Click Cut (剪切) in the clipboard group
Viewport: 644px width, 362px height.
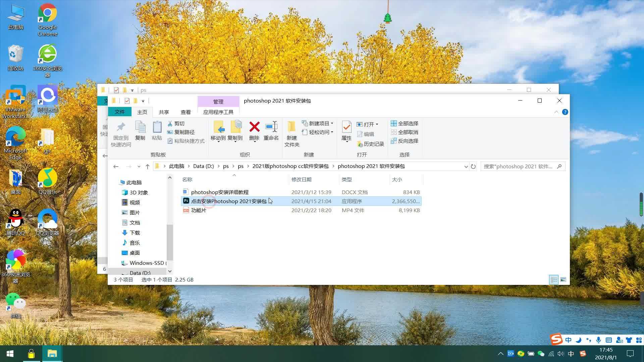(176, 124)
